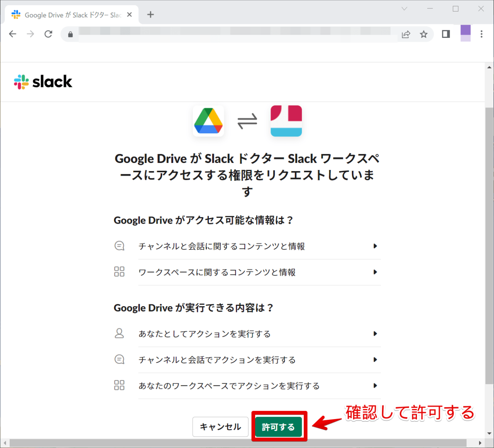The image size is (494, 448).
Task: Click the browser forward arrow
Action: coord(30,34)
